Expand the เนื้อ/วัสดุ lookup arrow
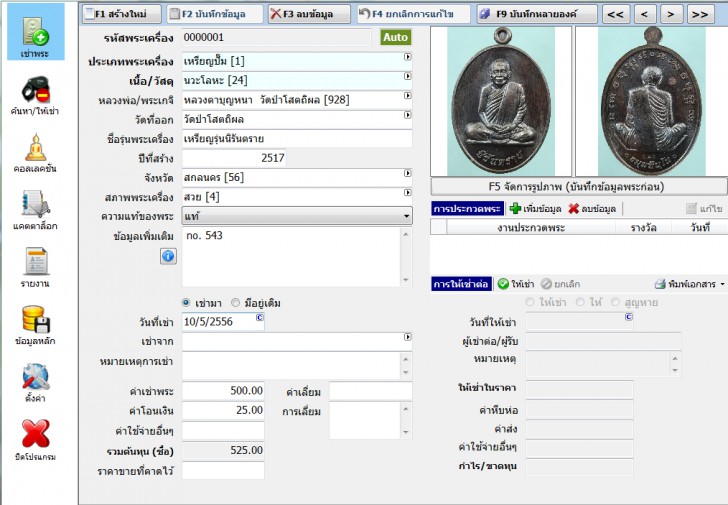The image size is (728, 505). pos(408,76)
